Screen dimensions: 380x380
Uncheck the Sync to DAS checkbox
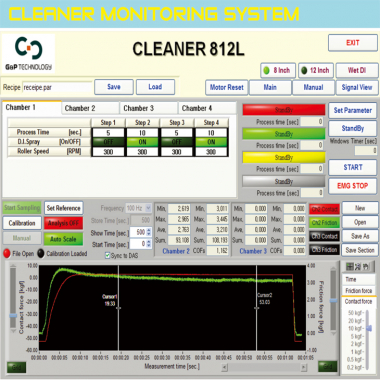[107, 255]
